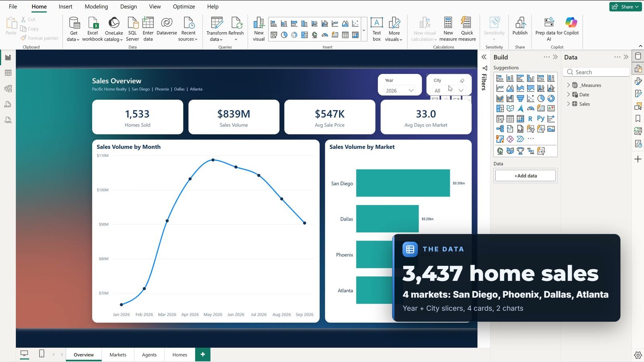Click New visual in ribbon

[x=259, y=29]
